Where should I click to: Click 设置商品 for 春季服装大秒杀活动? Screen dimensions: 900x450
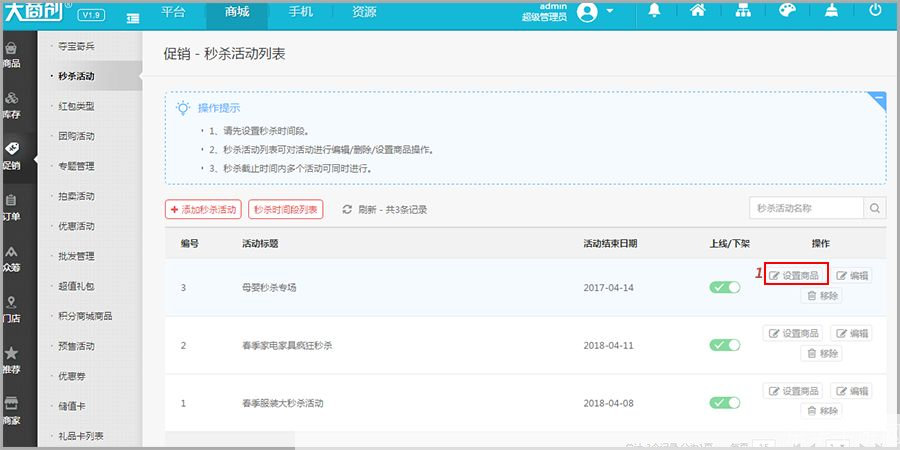793,391
